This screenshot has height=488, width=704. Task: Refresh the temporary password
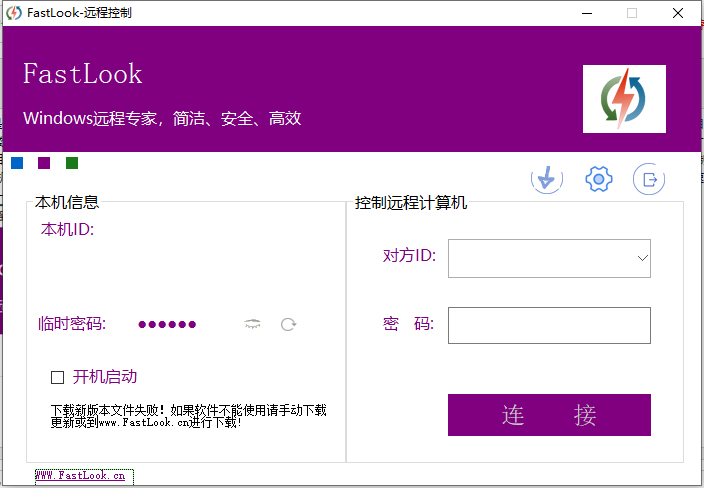coord(288,324)
